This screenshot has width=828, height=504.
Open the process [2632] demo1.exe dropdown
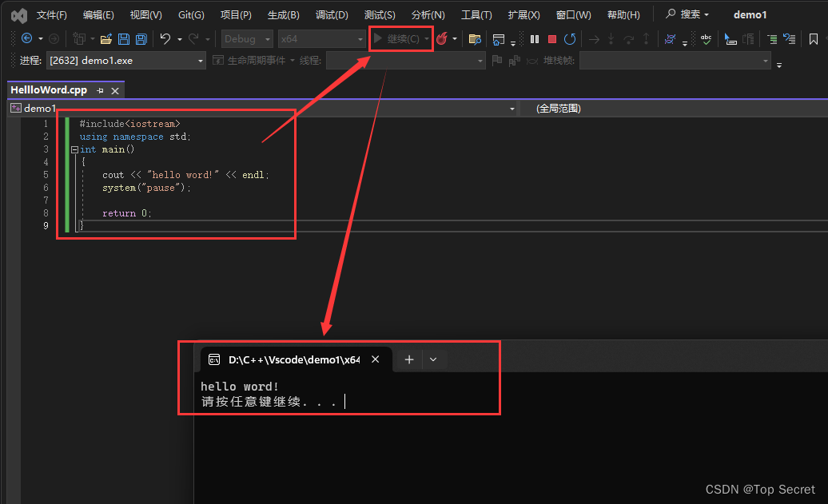(x=125, y=61)
